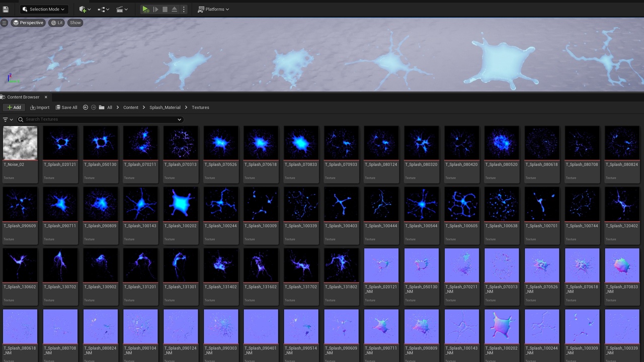Click the Add button in Content Browser

[x=14, y=107]
